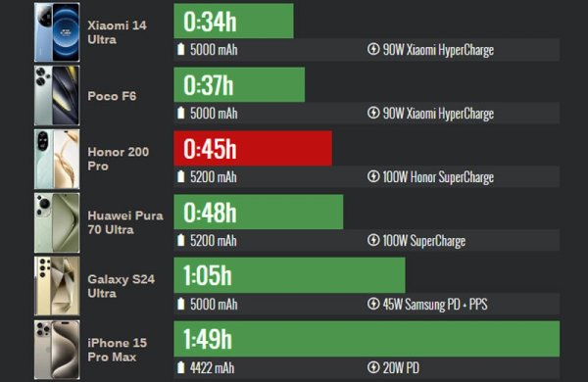The image size is (588, 382).
Task: Open the Xiaomi 14 Ultra phone thumbnail
Action: (x=57, y=32)
